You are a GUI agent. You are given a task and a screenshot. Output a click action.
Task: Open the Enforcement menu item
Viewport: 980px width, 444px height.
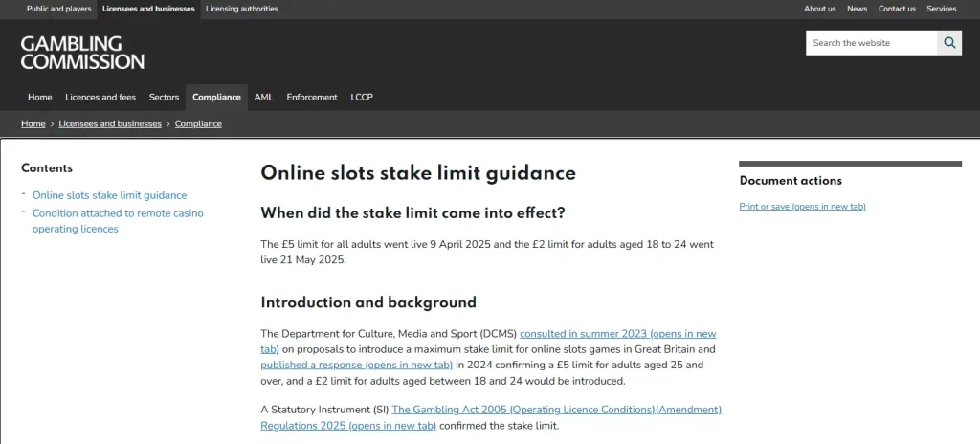point(312,97)
